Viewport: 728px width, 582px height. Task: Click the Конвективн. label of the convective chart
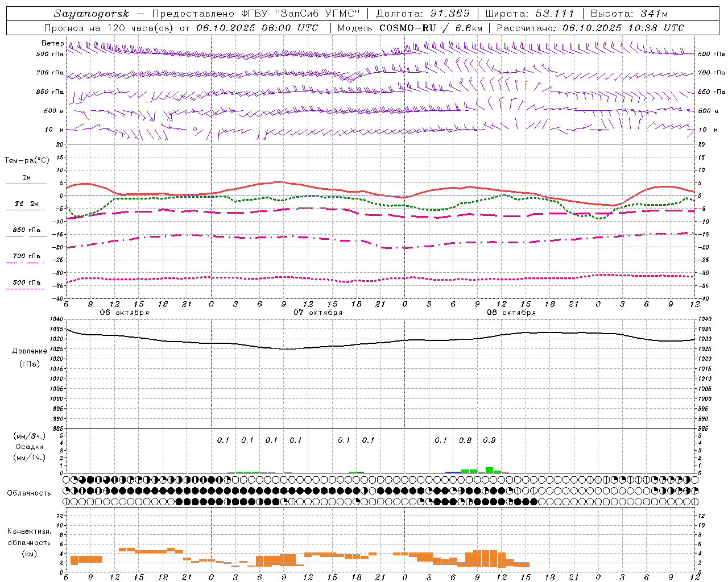29,531
